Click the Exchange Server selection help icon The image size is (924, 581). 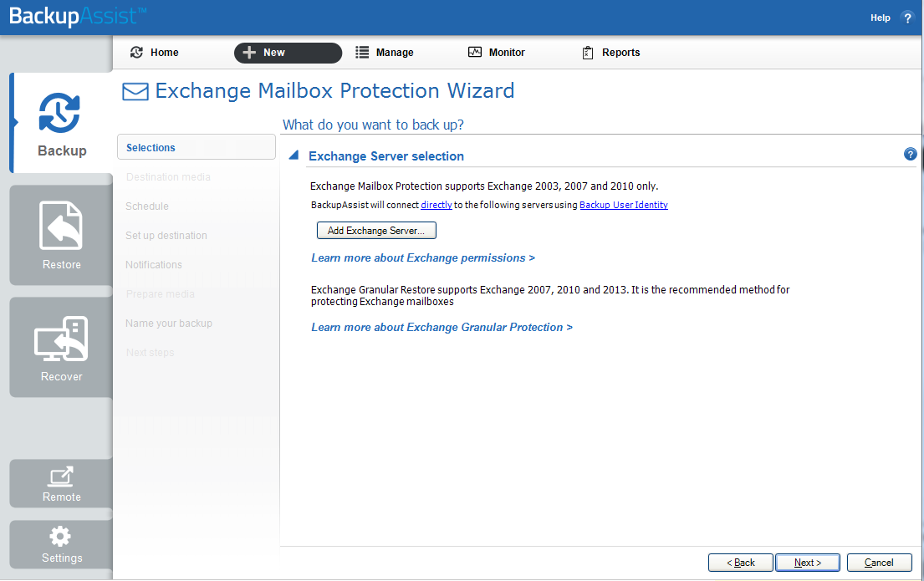(910, 155)
